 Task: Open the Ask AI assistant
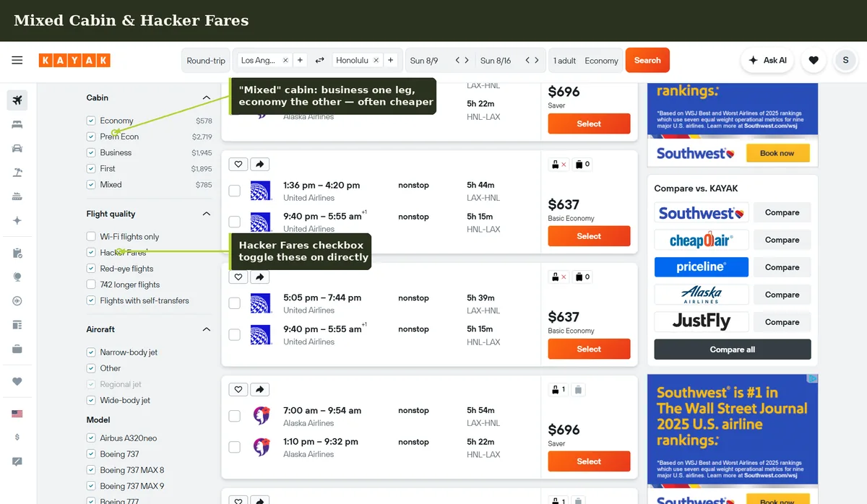(x=767, y=61)
